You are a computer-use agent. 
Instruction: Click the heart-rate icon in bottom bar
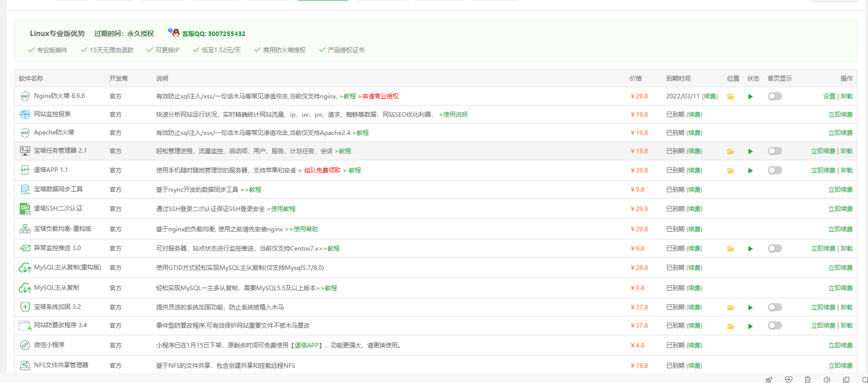[788, 379]
